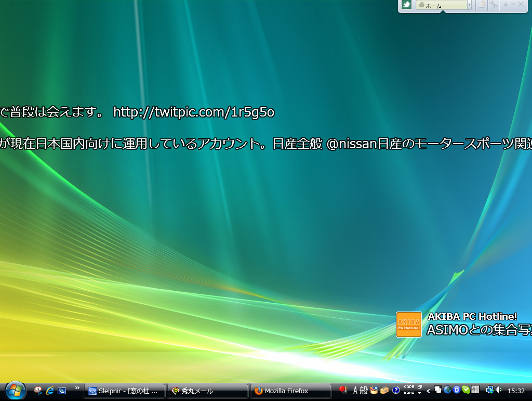Click the gray grid tray icon

tap(475, 390)
